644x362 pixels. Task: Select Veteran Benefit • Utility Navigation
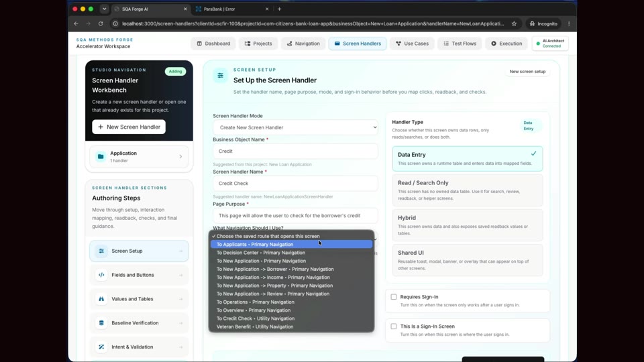tap(291, 326)
